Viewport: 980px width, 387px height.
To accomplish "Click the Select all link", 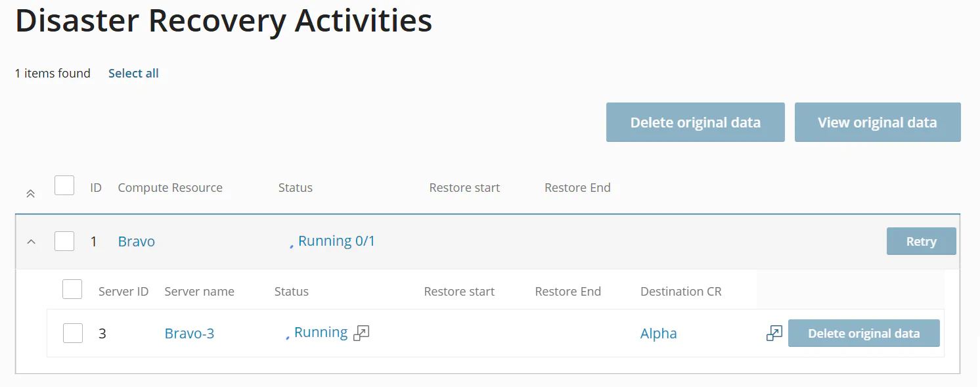I will [x=133, y=74].
